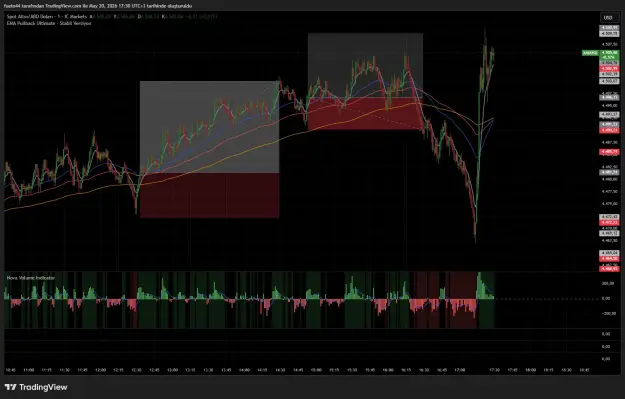Click the snapshot header text with TradingView.com
This screenshot has width=625, height=399.
98,6
